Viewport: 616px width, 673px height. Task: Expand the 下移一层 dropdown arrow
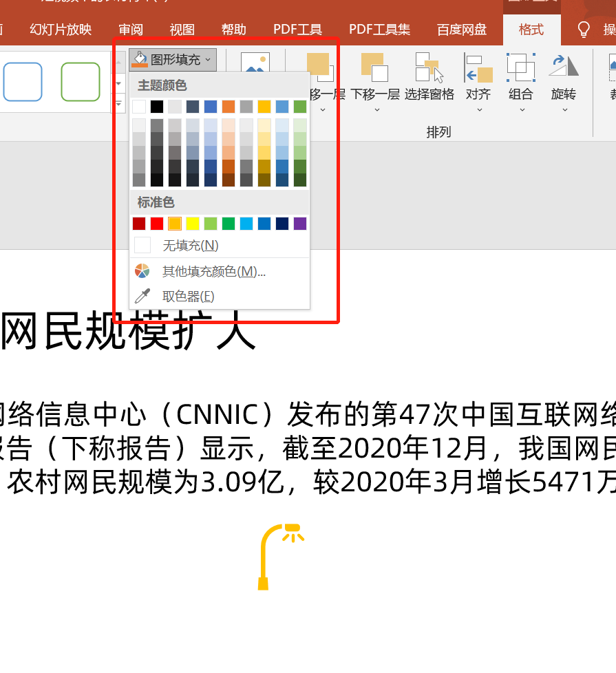[377, 110]
